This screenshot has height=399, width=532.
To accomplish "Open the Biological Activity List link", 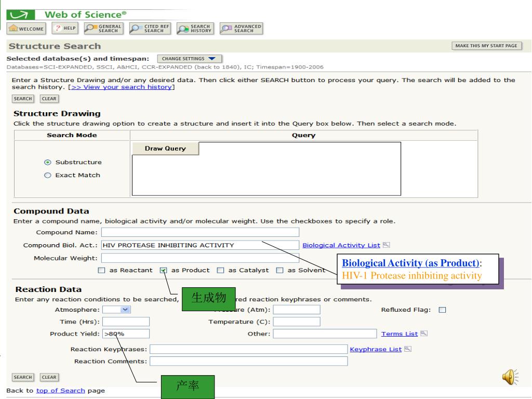I will tap(341, 245).
